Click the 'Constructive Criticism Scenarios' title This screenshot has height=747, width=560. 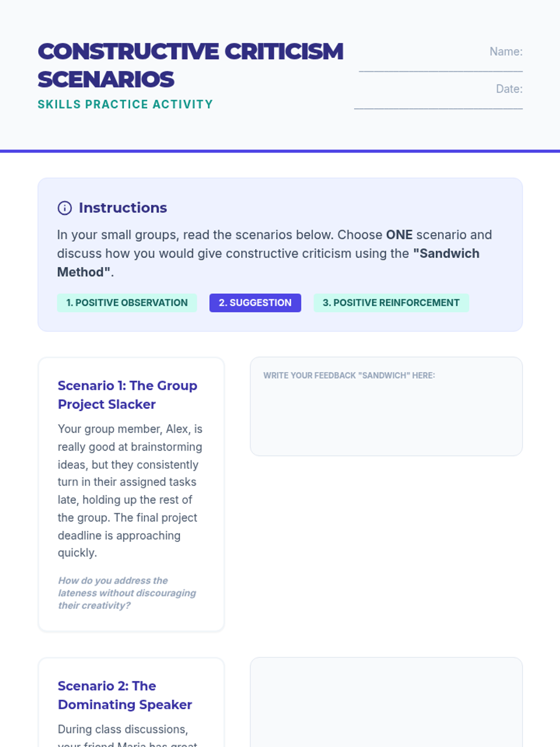coord(190,65)
